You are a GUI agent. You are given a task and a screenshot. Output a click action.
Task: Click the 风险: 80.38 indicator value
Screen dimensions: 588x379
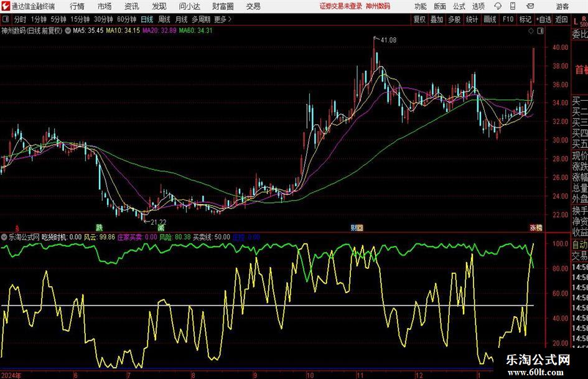pos(175,237)
